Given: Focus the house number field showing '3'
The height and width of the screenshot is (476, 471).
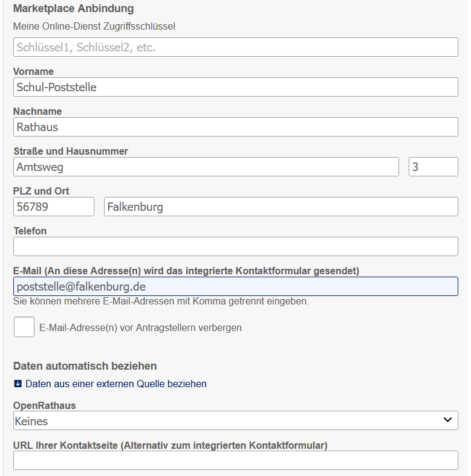Looking at the screenshot, I should (433, 167).
